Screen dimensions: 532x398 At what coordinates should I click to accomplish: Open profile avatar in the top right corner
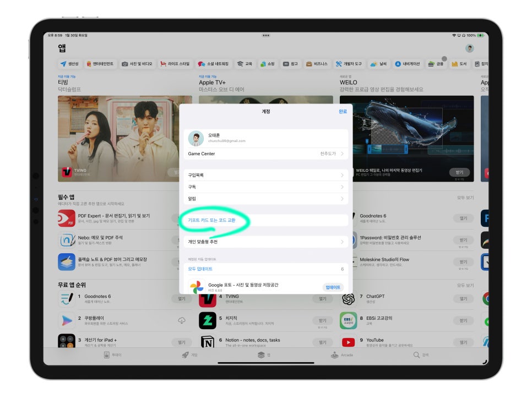(470, 48)
